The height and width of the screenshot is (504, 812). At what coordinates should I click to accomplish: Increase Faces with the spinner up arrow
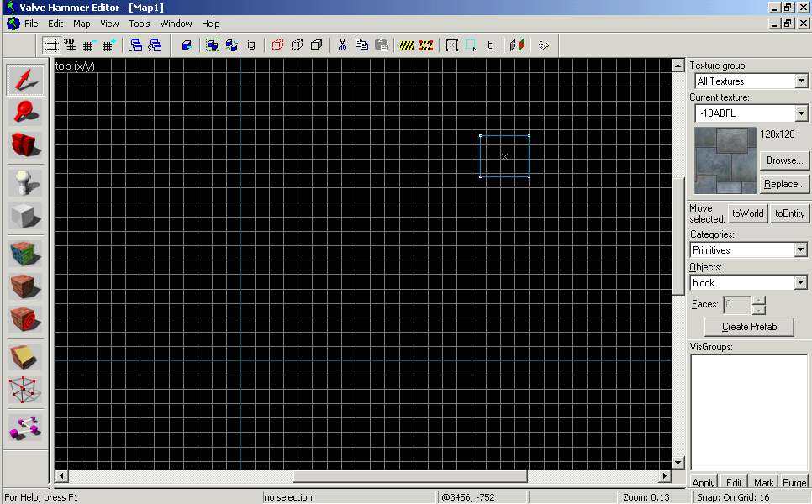pos(758,300)
